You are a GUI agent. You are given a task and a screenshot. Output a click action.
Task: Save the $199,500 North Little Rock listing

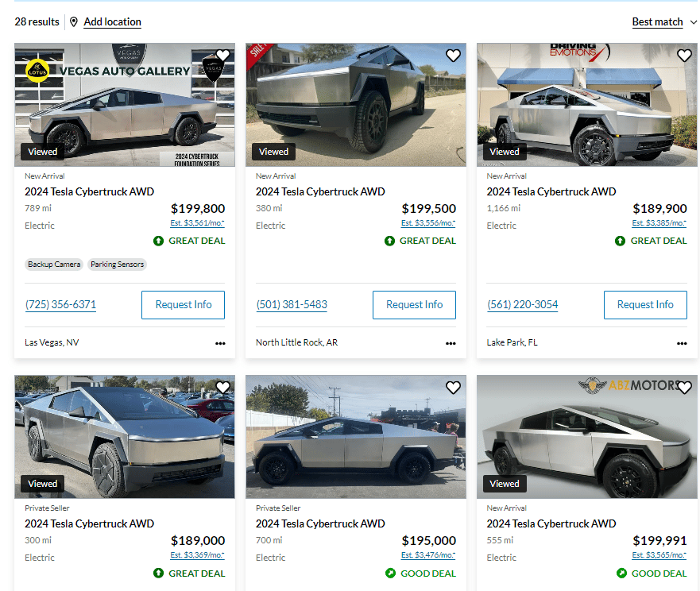(453, 56)
